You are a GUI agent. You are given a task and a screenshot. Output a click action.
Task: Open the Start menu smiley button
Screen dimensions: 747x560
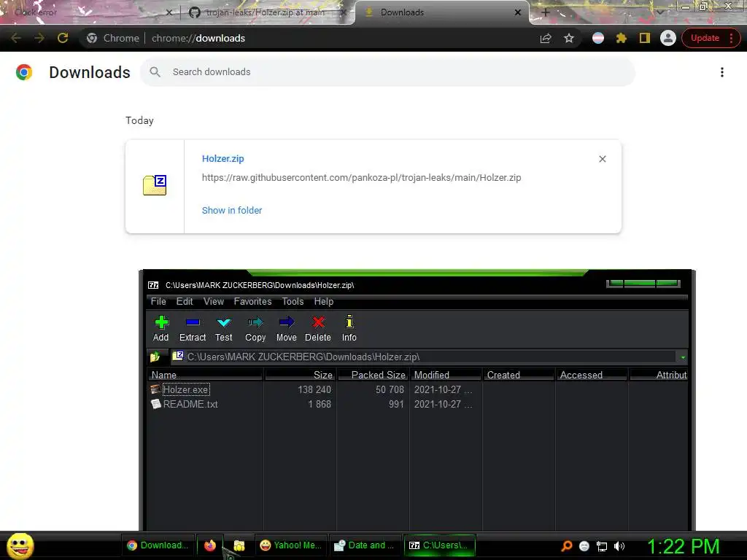(x=20, y=545)
